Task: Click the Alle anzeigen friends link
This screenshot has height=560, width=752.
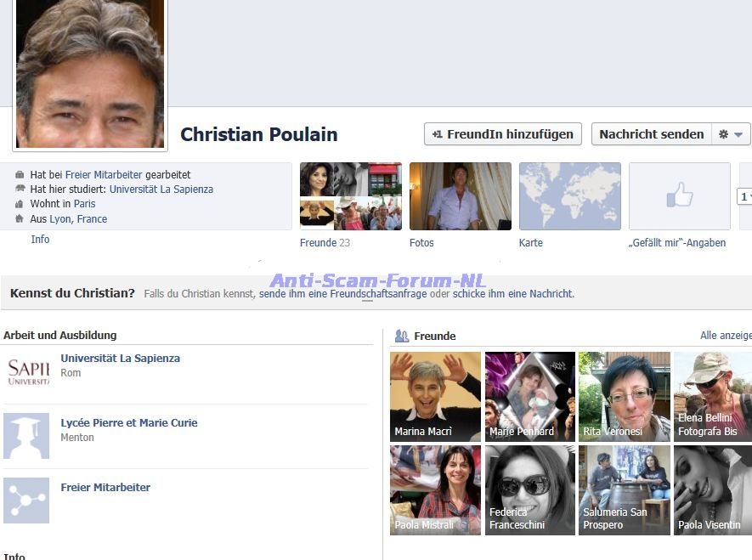Action: tap(725, 336)
